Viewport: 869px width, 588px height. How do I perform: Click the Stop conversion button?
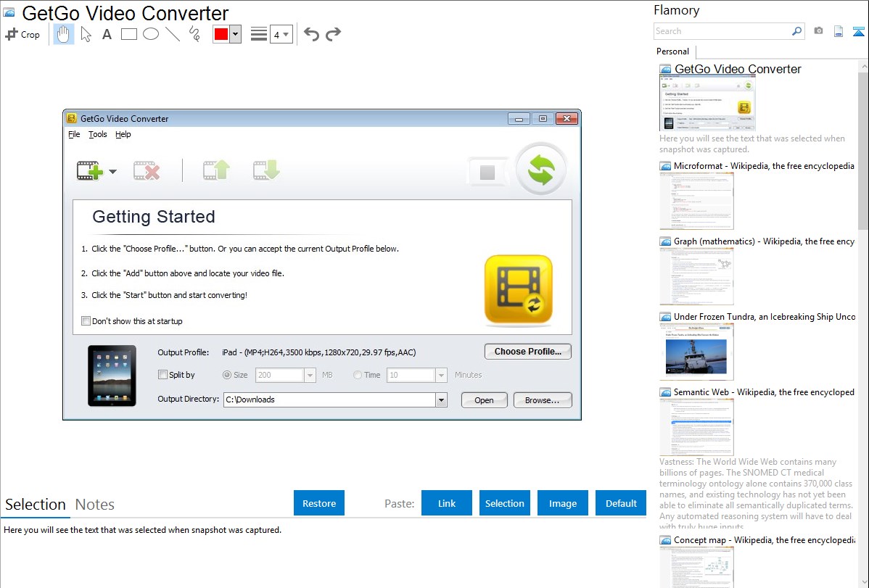tap(487, 173)
